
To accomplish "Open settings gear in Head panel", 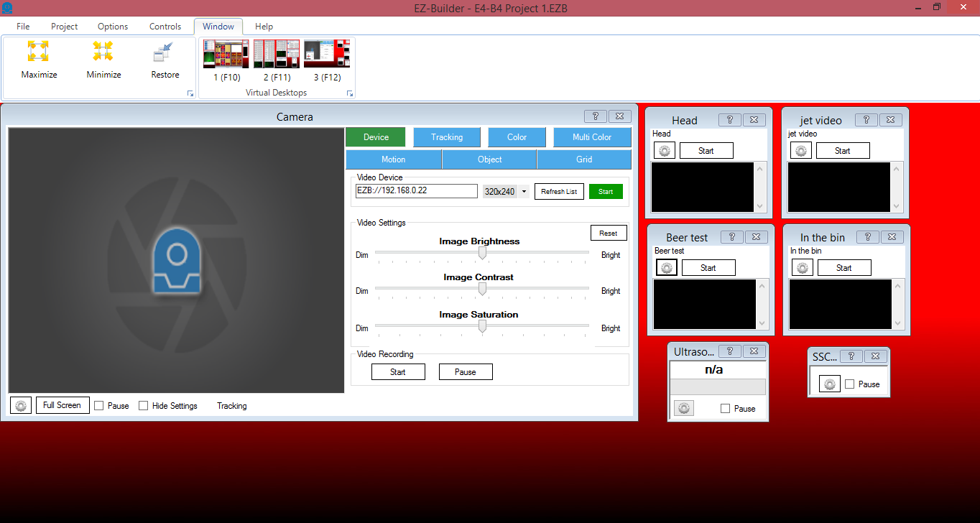I will [665, 151].
